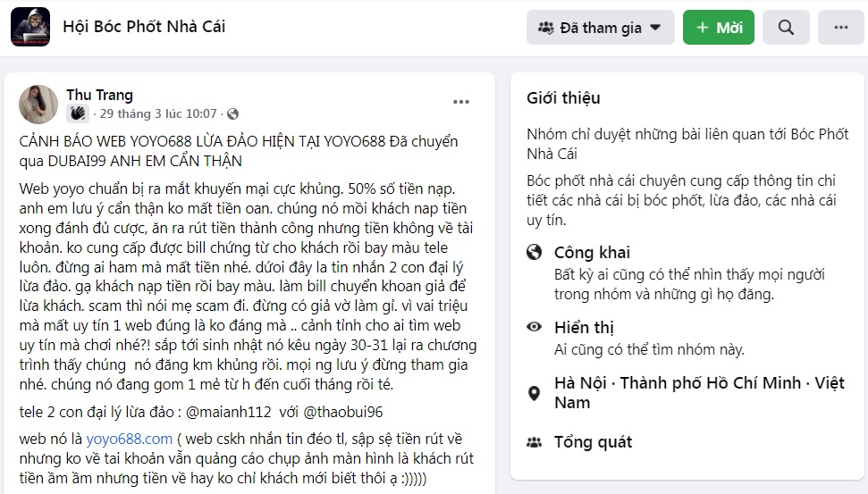The width and height of the screenshot is (868, 494).
Task: Follow the yoyo688.com link in post
Action: (x=129, y=439)
